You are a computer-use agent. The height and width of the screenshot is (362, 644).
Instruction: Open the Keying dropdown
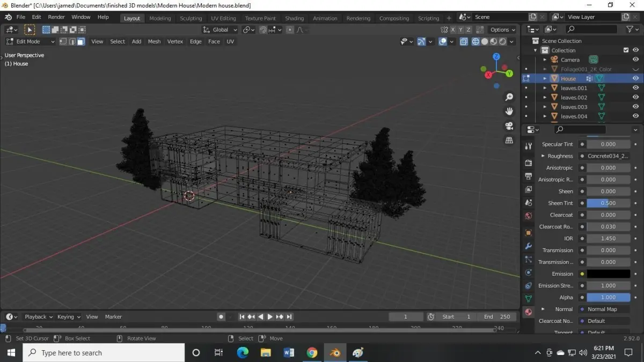pyautogui.click(x=69, y=317)
